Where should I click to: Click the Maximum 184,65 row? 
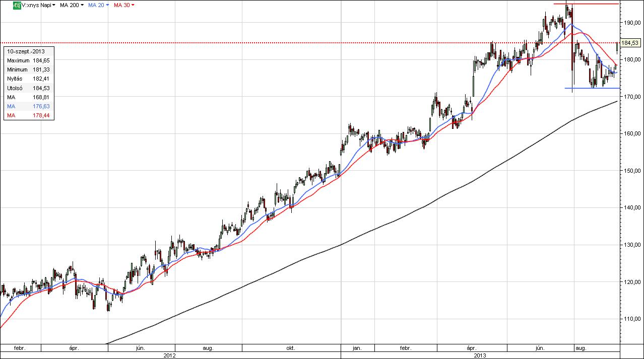pos(28,60)
